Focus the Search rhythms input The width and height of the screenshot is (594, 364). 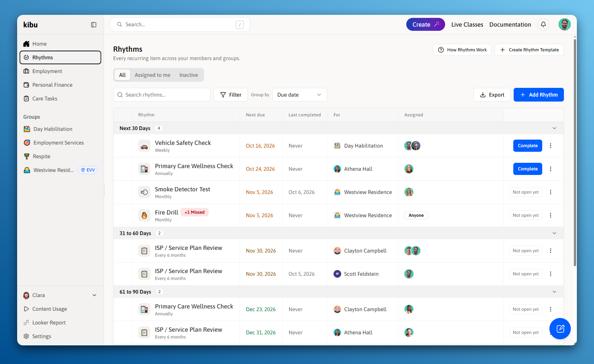(162, 95)
